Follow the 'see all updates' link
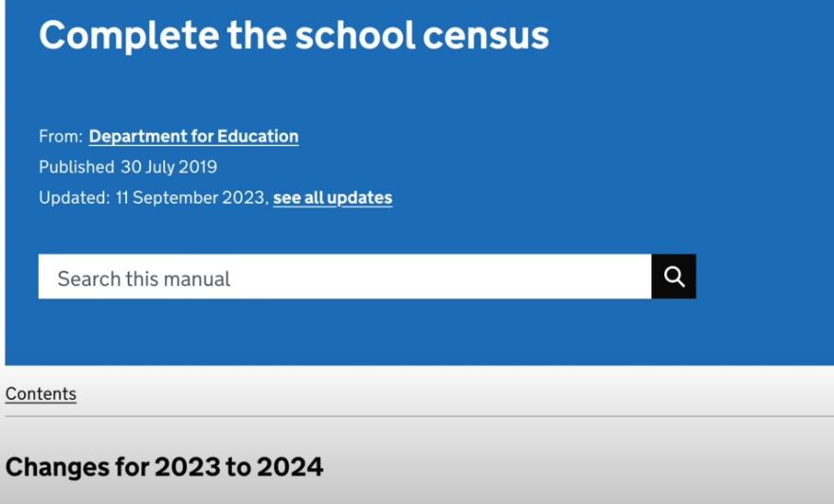The height and width of the screenshot is (504, 834). 333,198
